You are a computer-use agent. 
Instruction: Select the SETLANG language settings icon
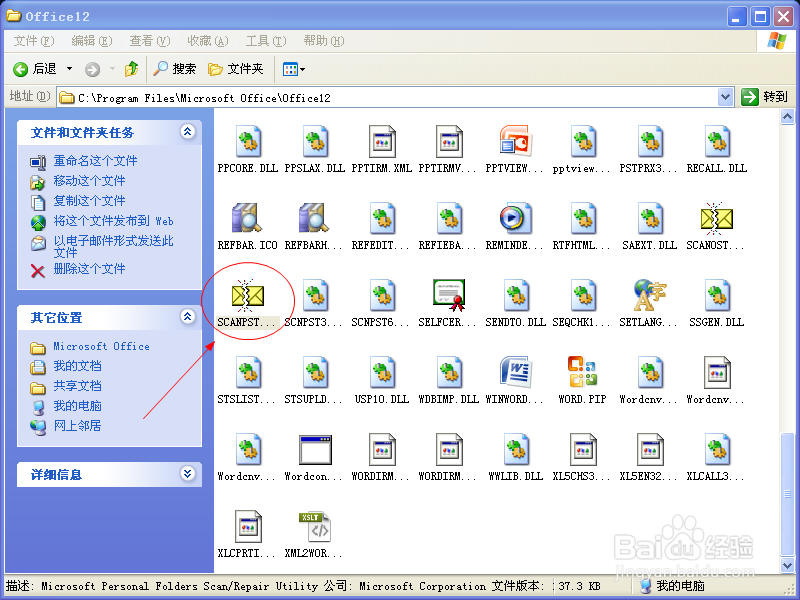click(x=649, y=295)
